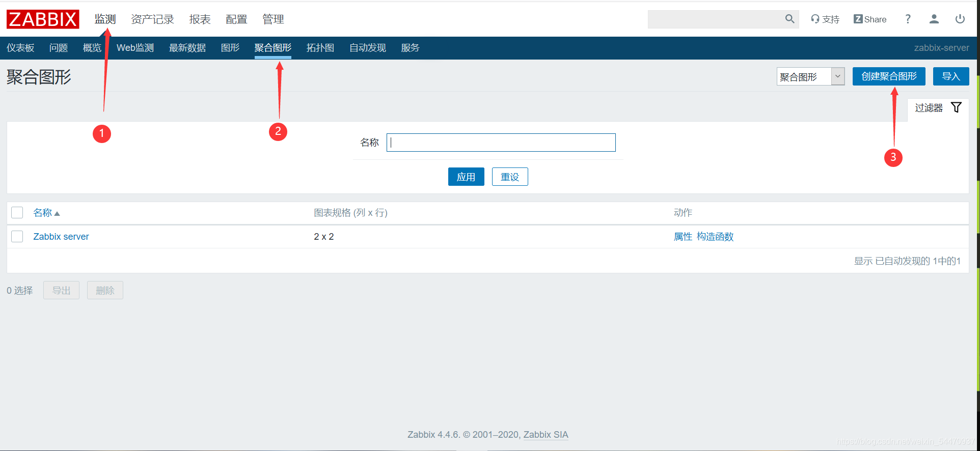Open the user profile icon
This screenshot has width=980, height=451.
coord(934,19)
